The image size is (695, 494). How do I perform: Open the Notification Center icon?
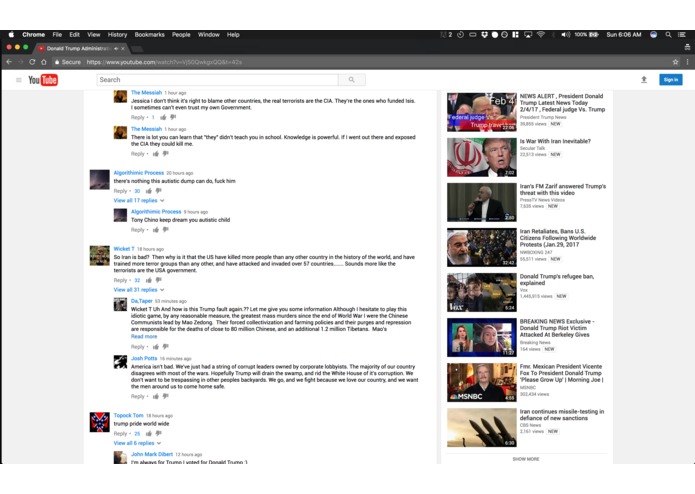[x=682, y=35]
